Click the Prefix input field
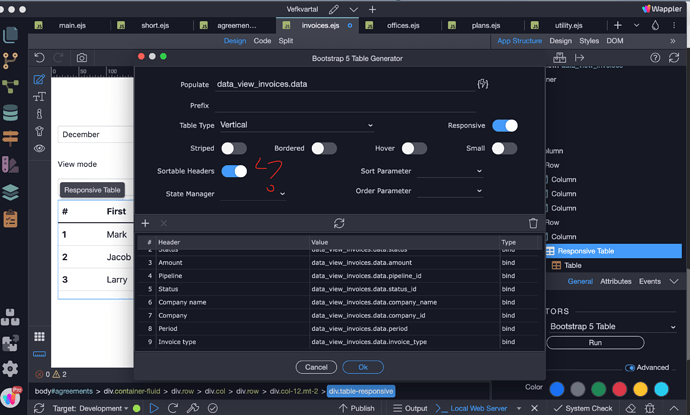This screenshot has height=415, width=690. click(345, 106)
